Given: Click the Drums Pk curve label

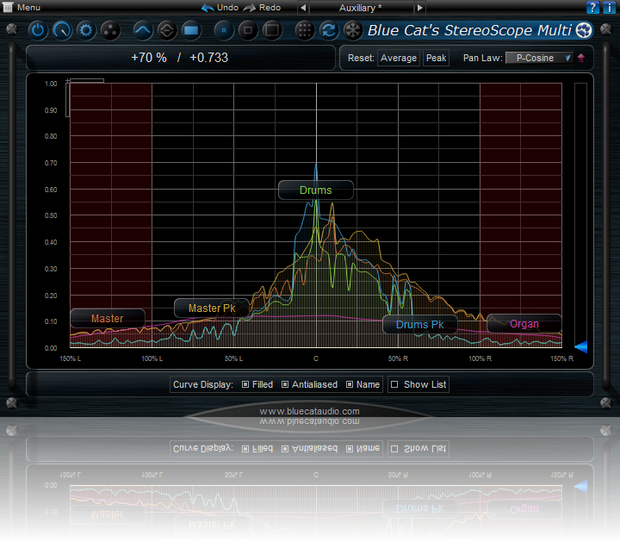Looking at the screenshot, I should pyautogui.click(x=420, y=325).
